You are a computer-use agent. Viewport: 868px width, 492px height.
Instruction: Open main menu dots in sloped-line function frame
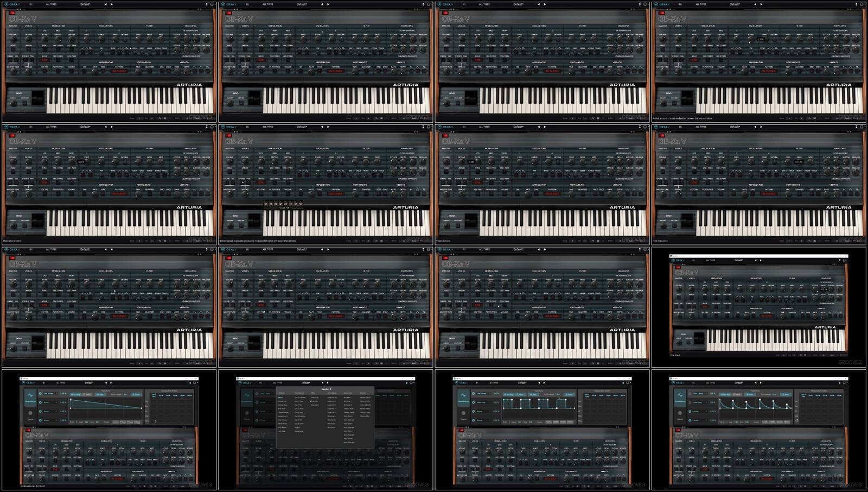click(x=190, y=383)
